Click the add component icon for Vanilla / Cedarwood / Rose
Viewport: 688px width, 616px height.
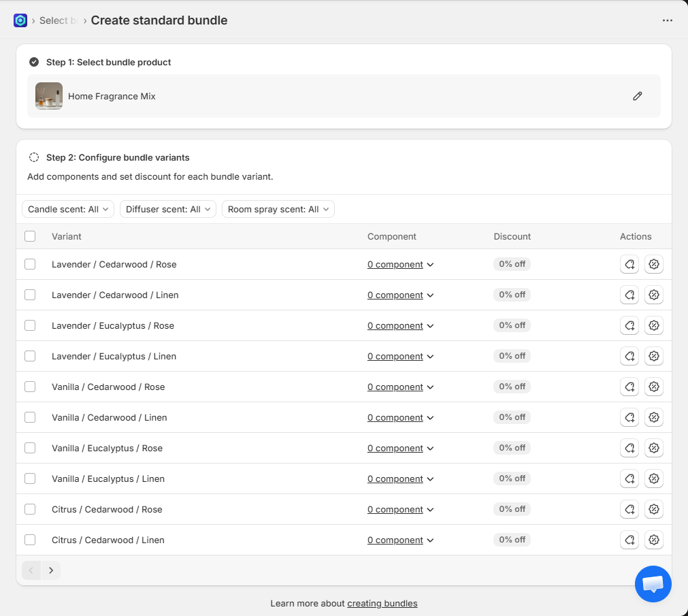click(629, 387)
